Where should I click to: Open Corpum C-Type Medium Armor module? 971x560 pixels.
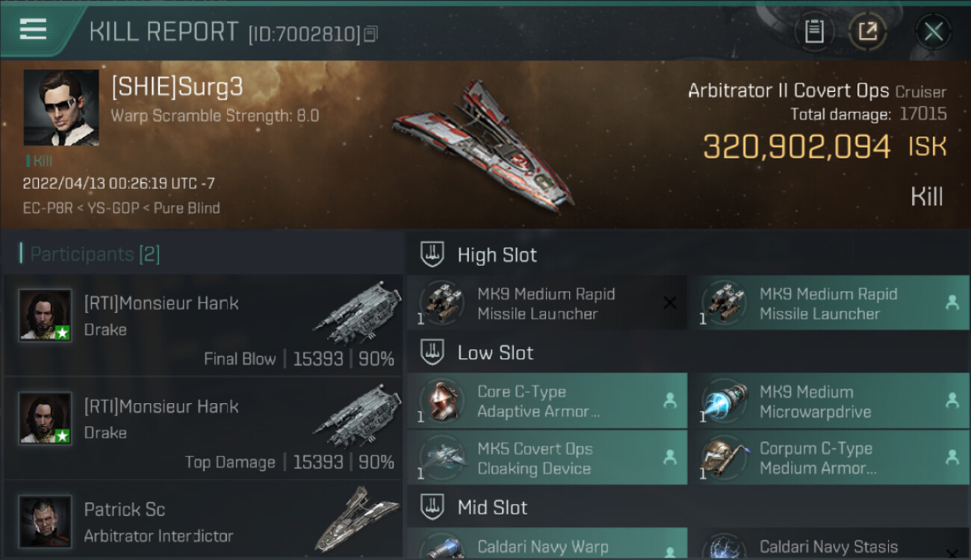coord(830,458)
